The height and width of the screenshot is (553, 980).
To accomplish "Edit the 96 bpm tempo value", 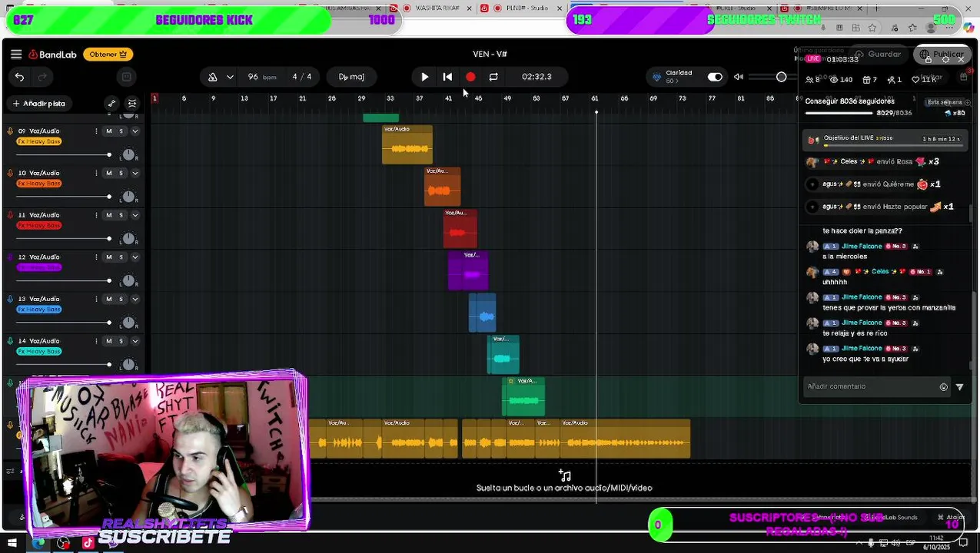I will coord(261,77).
